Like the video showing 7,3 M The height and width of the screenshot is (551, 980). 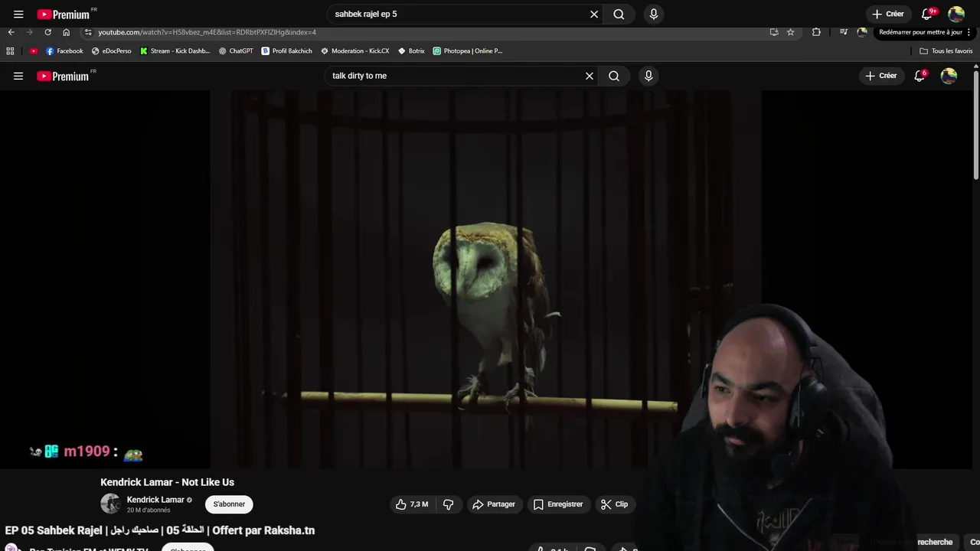tap(412, 504)
